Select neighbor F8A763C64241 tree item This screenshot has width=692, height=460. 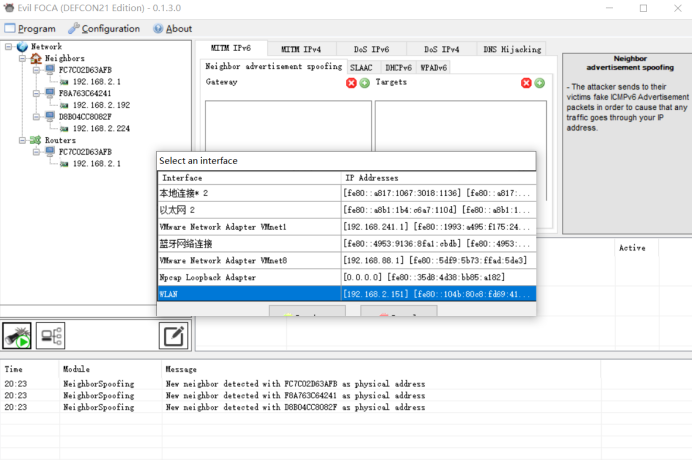(x=85, y=93)
